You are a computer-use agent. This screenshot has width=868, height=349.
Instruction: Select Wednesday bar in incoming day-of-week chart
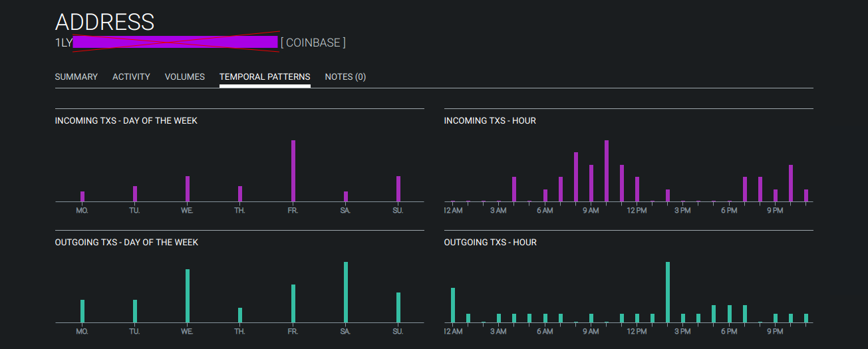click(188, 189)
